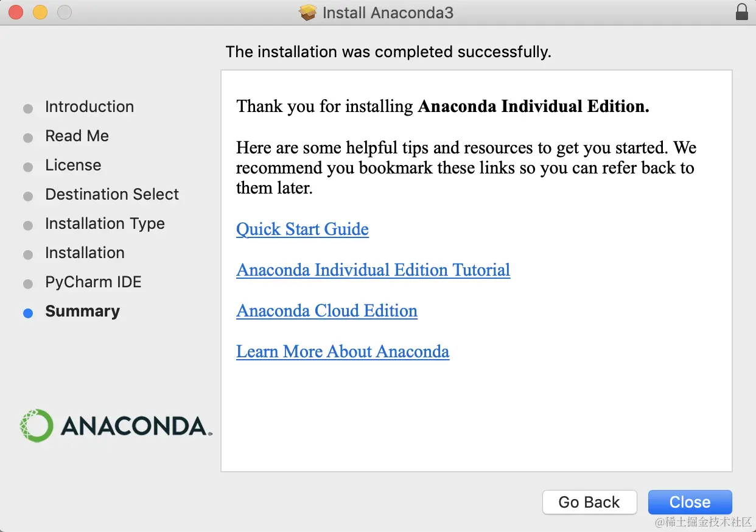This screenshot has width=756, height=532.
Task: Click the PyCharm IDE step bullet
Action: [x=28, y=284]
